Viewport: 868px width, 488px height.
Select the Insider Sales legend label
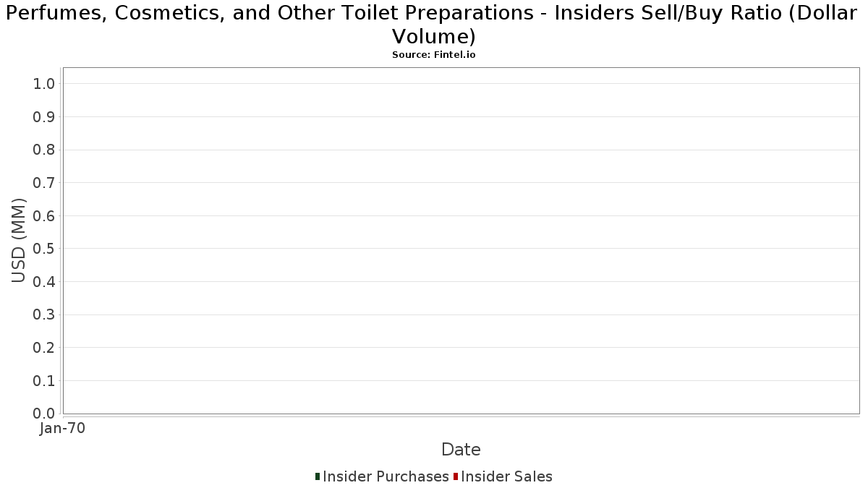506,476
